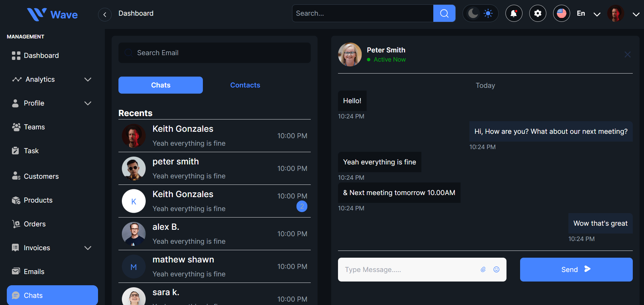
Task: Click the Invoices receipt icon
Action: click(15, 248)
